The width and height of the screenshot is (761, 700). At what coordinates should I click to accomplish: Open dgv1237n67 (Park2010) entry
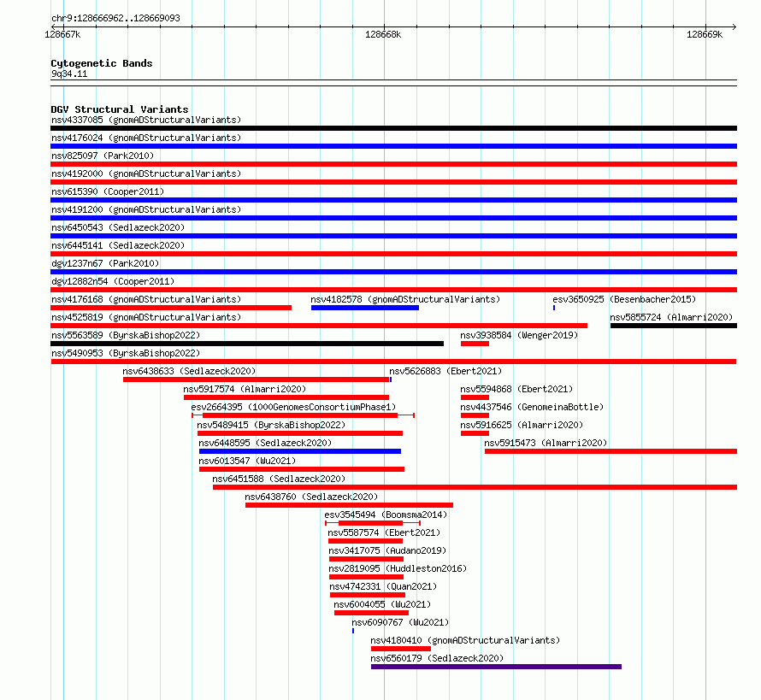(105, 263)
